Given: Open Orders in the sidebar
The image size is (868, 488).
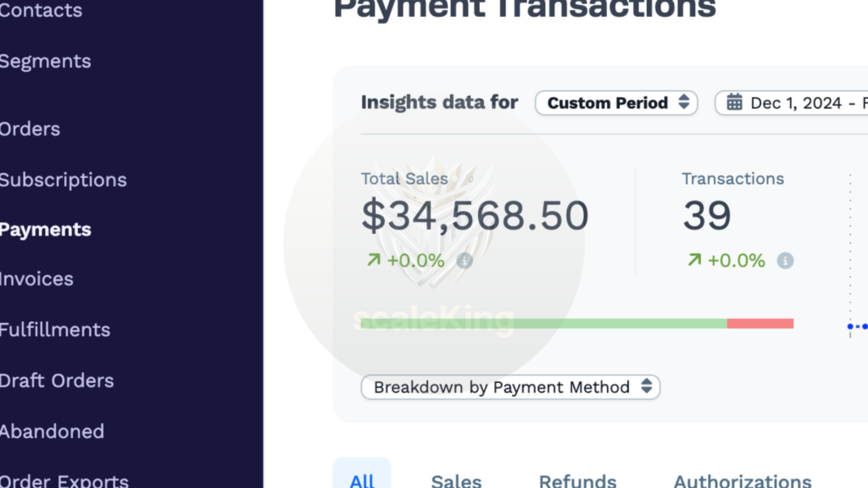Looking at the screenshot, I should [x=30, y=129].
